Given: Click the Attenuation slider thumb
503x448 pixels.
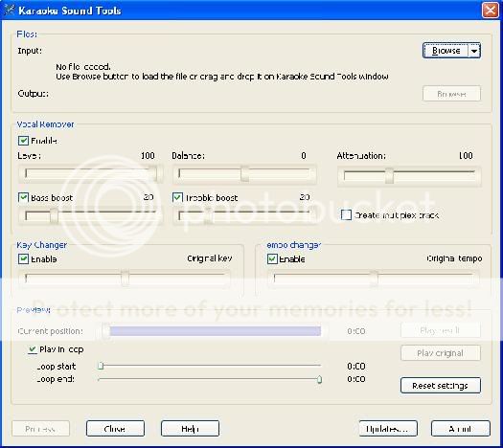Looking at the screenshot, I should [x=389, y=175].
